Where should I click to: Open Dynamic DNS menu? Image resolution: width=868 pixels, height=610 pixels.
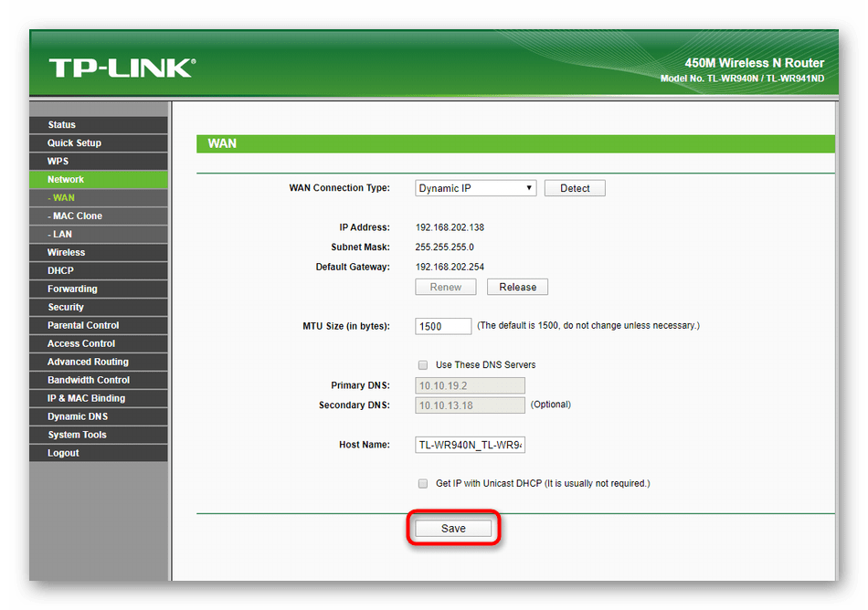[x=99, y=416]
